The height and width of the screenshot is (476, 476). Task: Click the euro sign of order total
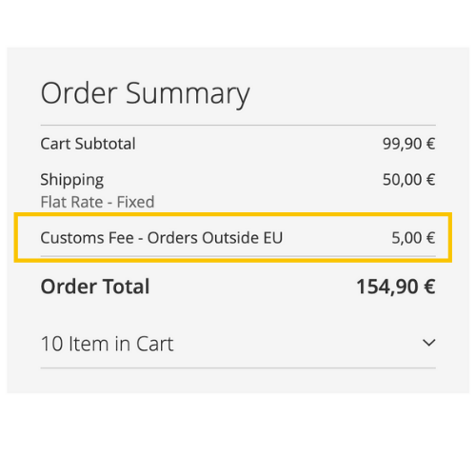pos(429,287)
